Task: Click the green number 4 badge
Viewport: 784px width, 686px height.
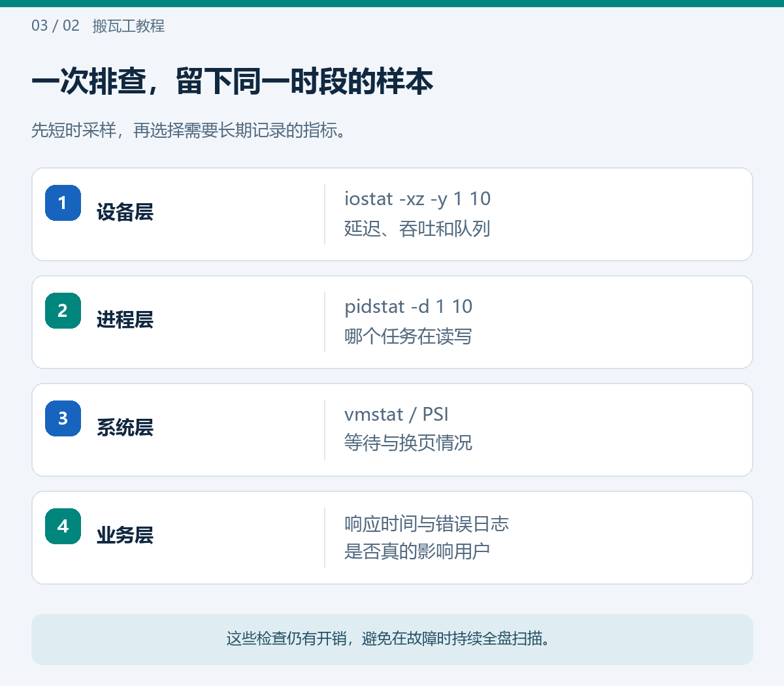Action: point(63,526)
